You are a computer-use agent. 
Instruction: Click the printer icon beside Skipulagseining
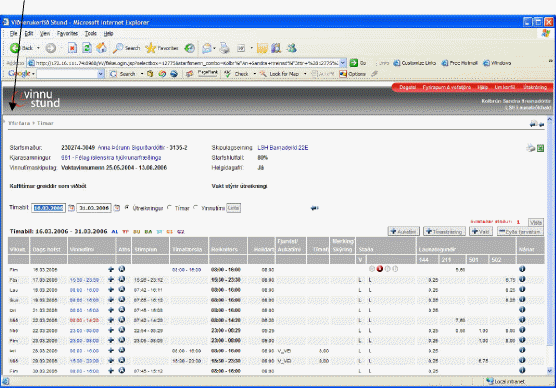[x=530, y=148]
